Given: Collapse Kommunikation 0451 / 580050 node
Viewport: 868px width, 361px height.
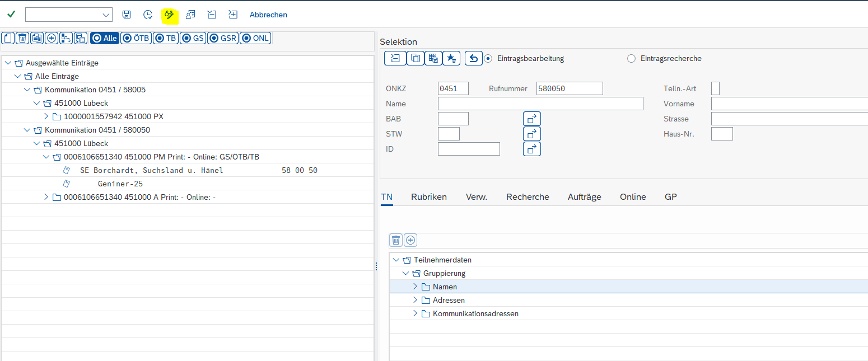Looking at the screenshot, I should point(27,130).
